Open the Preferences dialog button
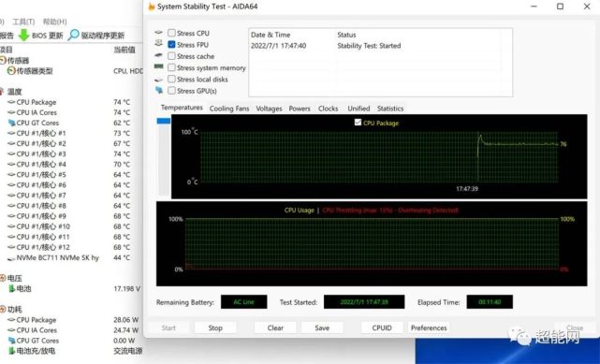Viewport: 600px width, 364px height. click(x=429, y=328)
